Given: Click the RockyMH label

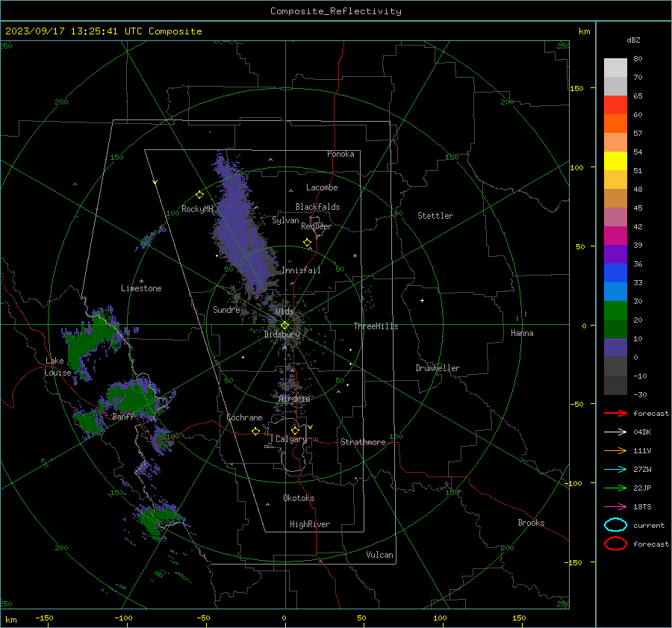Looking at the screenshot, I should [x=198, y=209].
